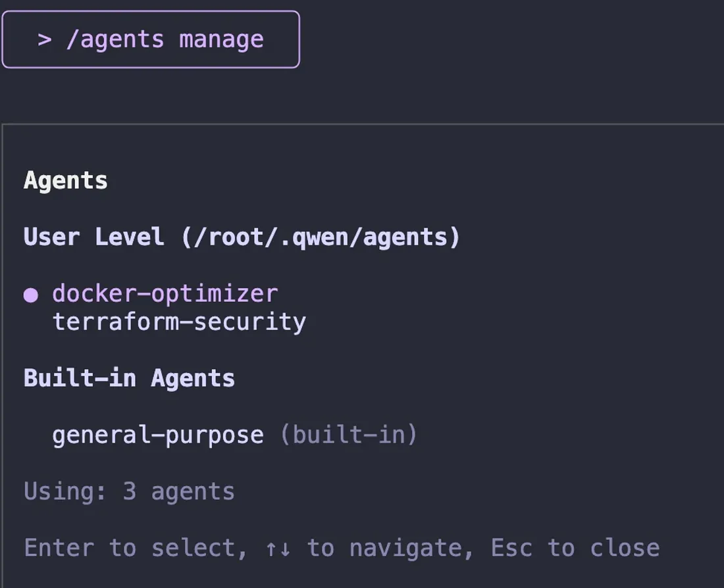
Task: Toggle docker-optimizer agent activation
Action: [x=165, y=294]
